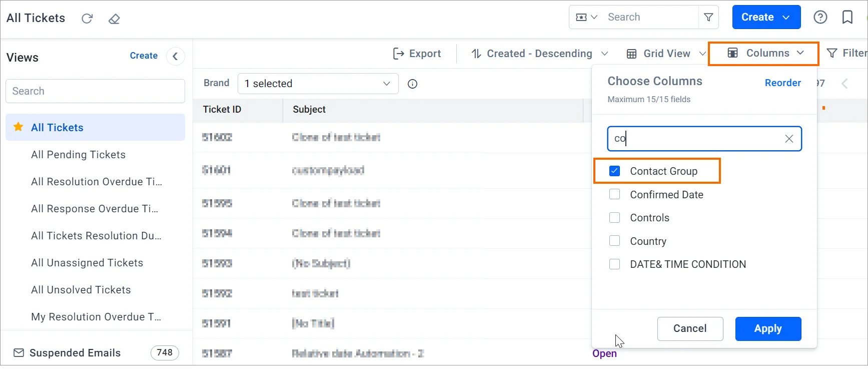Image resolution: width=868 pixels, height=391 pixels.
Task: Open the help question mark icon
Action: click(x=820, y=18)
